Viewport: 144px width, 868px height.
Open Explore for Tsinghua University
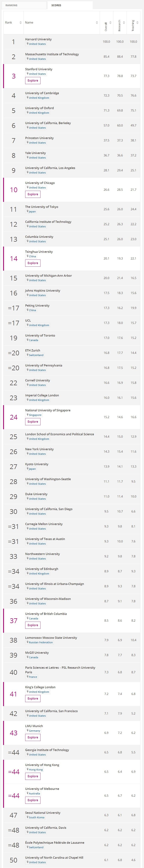[33, 263]
